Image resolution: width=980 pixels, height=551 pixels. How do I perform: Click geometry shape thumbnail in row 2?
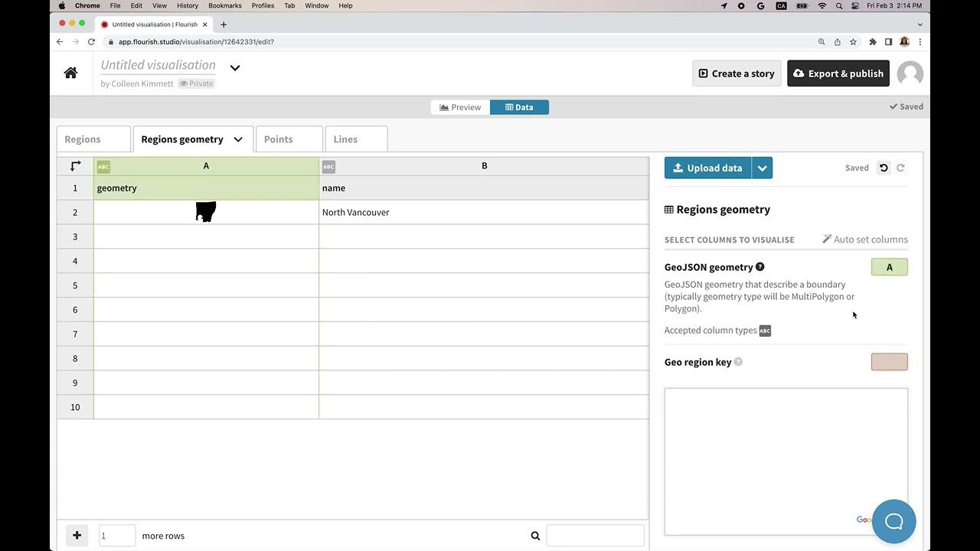pyautogui.click(x=206, y=212)
